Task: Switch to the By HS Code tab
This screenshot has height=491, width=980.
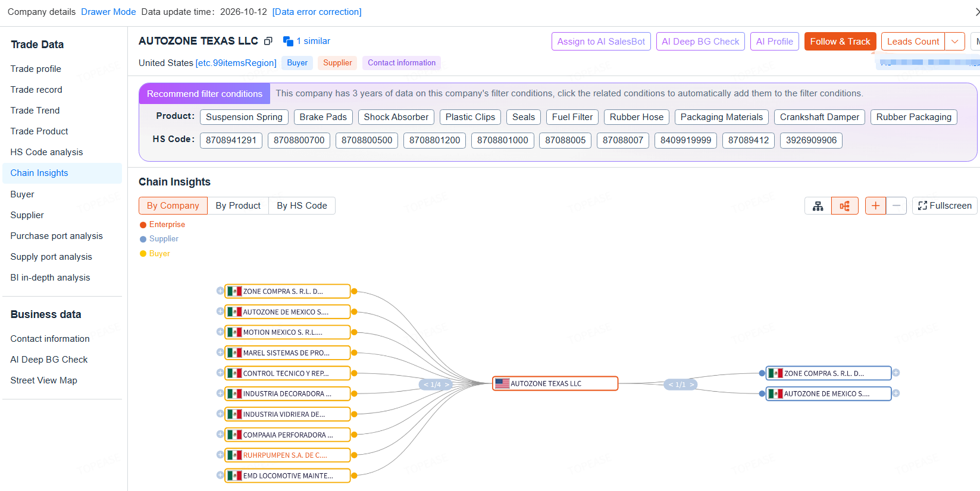Action: pyautogui.click(x=302, y=206)
